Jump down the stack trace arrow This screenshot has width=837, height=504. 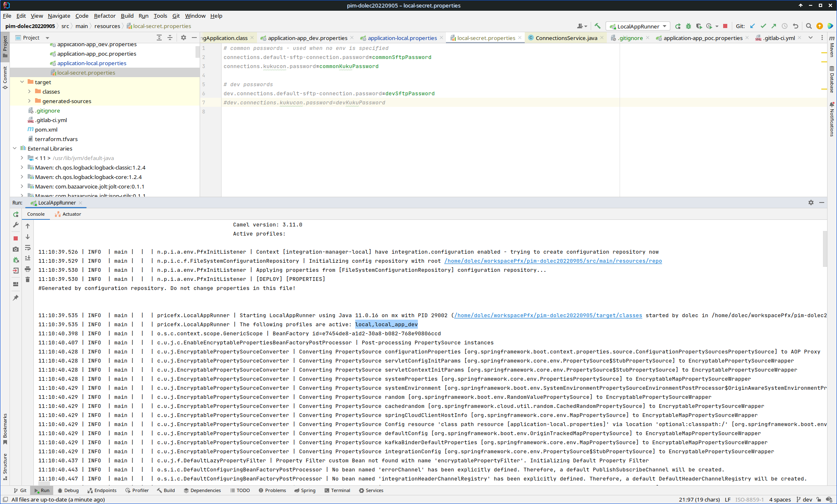[x=28, y=237]
